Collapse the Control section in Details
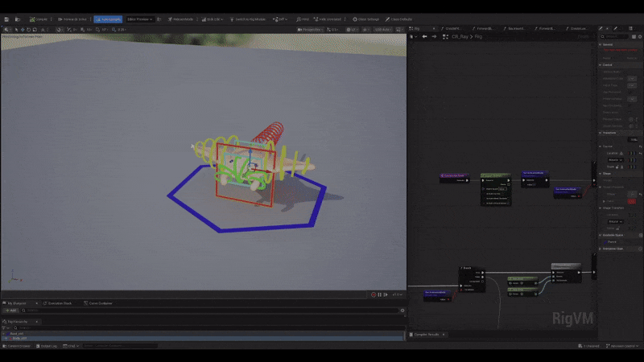This screenshot has width=644, height=362. [600, 65]
